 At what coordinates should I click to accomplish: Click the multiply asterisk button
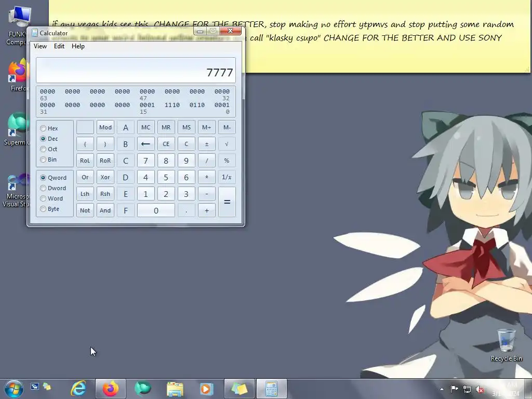point(207,177)
